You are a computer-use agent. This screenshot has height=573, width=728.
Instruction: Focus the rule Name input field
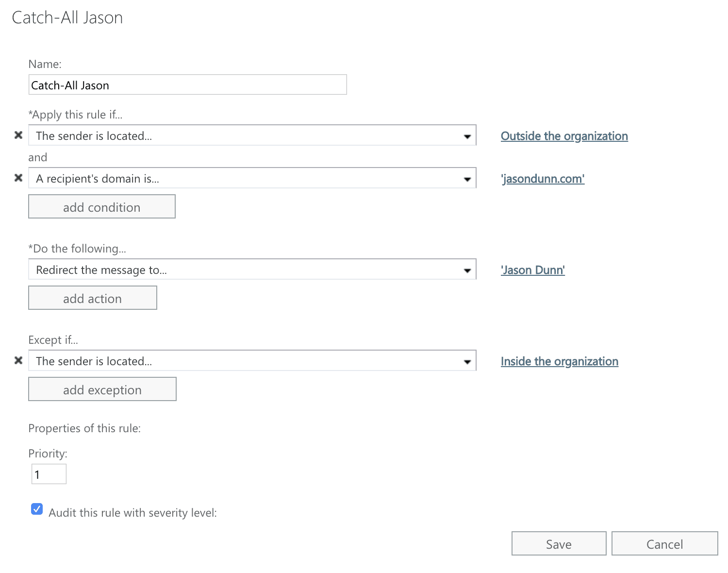[188, 85]
